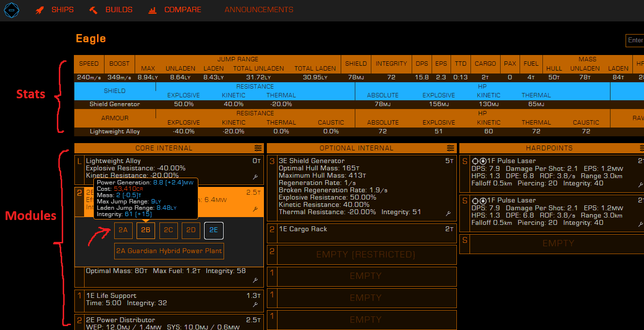This screenshot has height=330, width=644.
Task: Open Core Internal section settings icon
Action: click(x=258, y=148)
